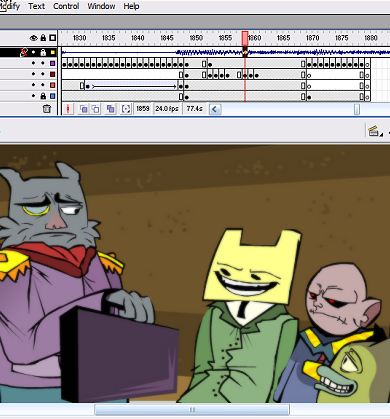Toggle lock dot of dark red layer
The image size is (390, 419).
click(x=43, y=74)
